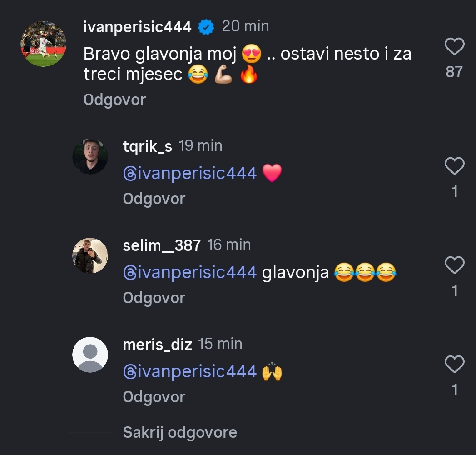The height and width of the screenshot is (455, 476).
Task: Open the ivanperisic444 username at top
Action: click(x=137, y=27)
